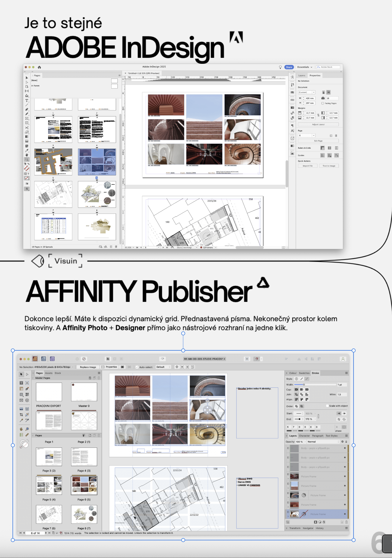Switch to Designer persona icon in Affinity
Image resolution: width=392 pixels, height=558 pixels.
[44, 359]
